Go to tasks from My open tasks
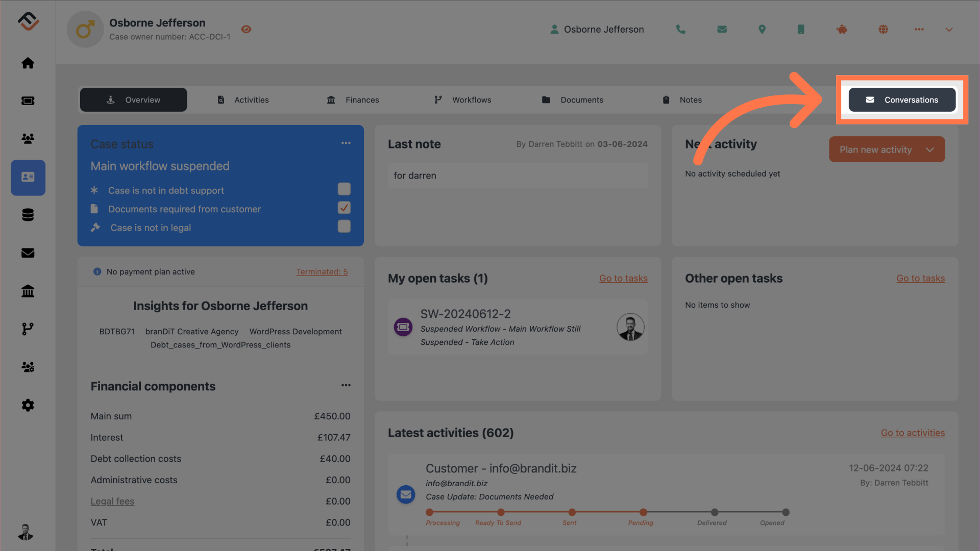The width and height of the screenshot is (980, 551). point(623,278)
